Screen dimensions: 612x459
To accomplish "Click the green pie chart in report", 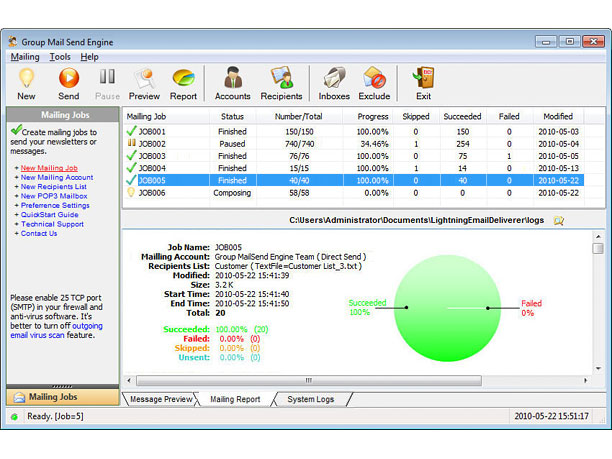I will (447, 308).
